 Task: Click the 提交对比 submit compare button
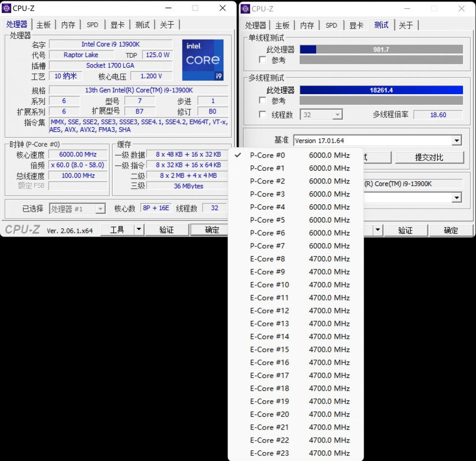point(429,157)
